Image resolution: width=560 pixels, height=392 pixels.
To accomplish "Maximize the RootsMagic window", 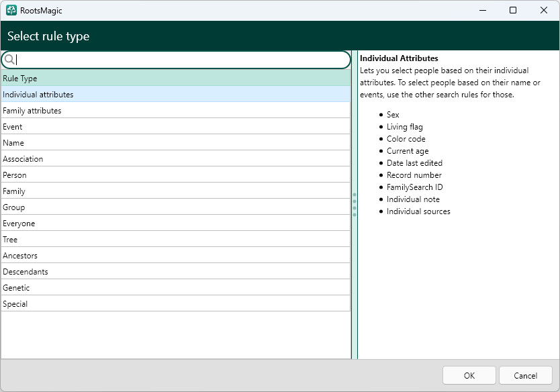I will (513, 10).
